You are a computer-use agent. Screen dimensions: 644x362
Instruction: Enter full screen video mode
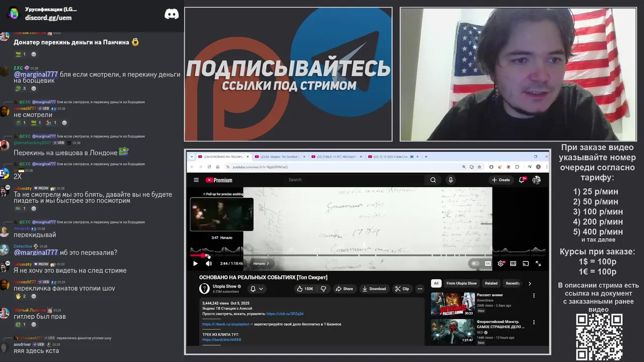coord(538,263)
